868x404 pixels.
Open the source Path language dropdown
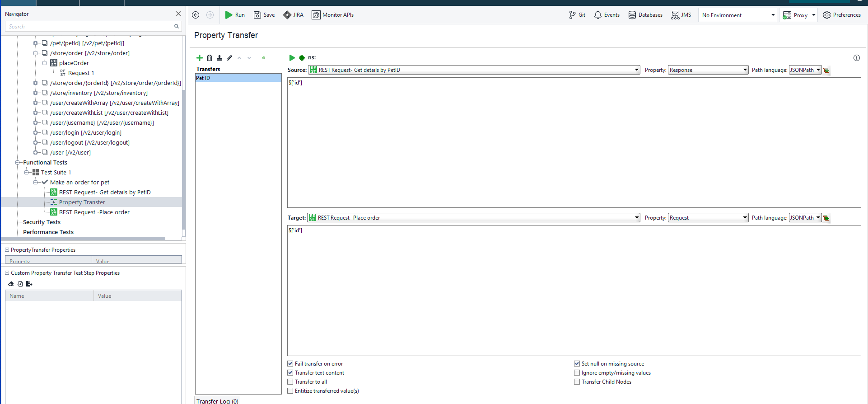point(805,70)
